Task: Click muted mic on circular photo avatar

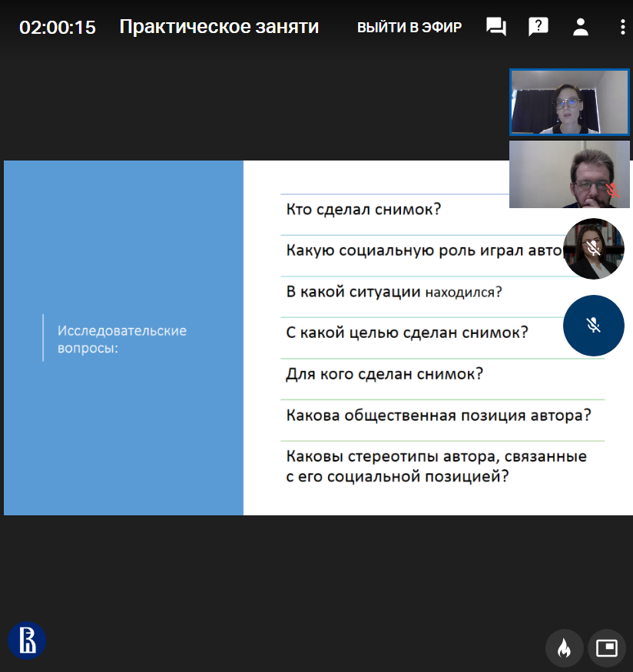Action: coord(593,248)
